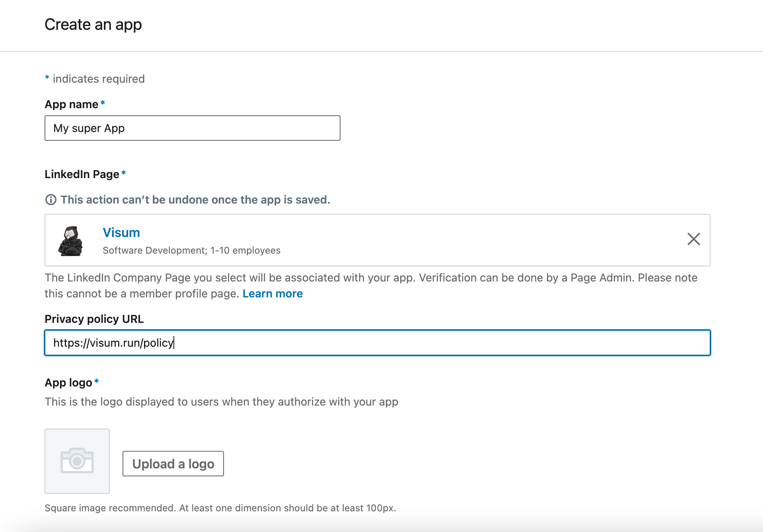Viewport: 763px width, 532px height.
Task: Click the Visum company avatar image
Action: (70, 241)
